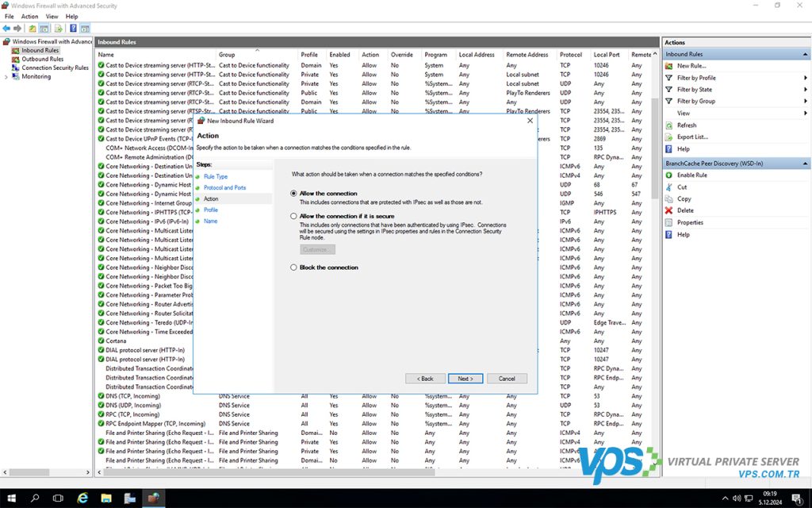Click the Export List toolbar icon
The height and width of the screenshot is (508, 812).
tap(58, 29)
